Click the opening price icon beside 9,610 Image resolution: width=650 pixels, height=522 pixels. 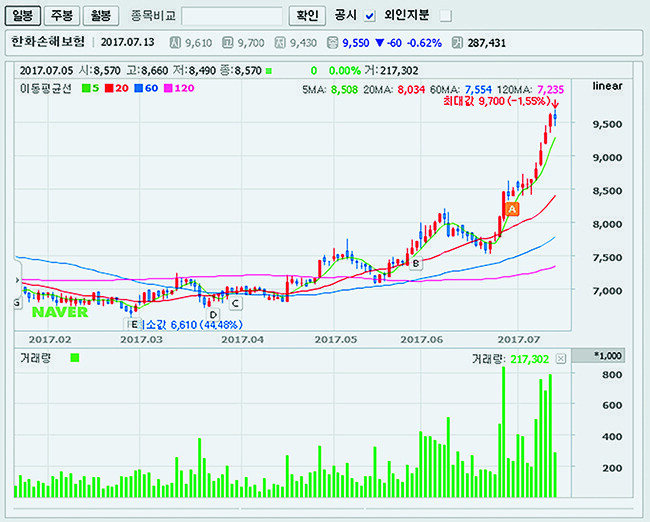pos(175,42)
